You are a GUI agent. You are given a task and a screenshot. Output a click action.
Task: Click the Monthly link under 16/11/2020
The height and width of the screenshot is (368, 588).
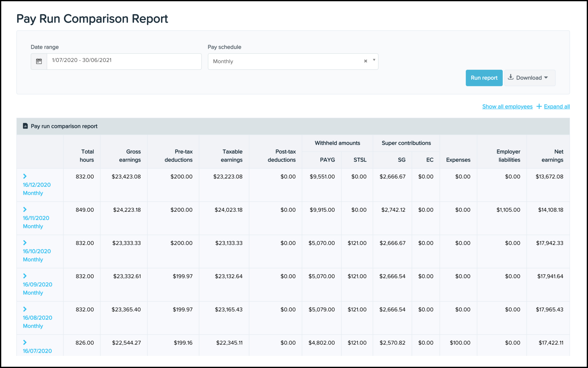pyautogui.click(x=33, y=226)
